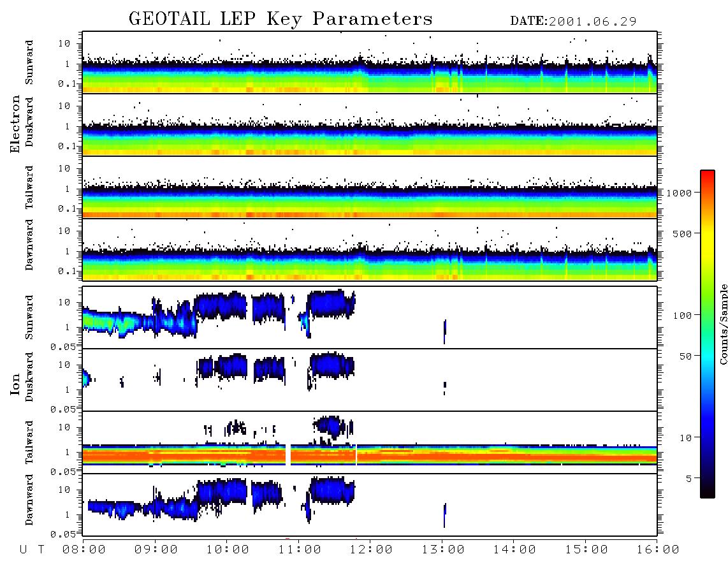Click the colorbar tick value 500

pyautogui.click(x=682, y=233)
